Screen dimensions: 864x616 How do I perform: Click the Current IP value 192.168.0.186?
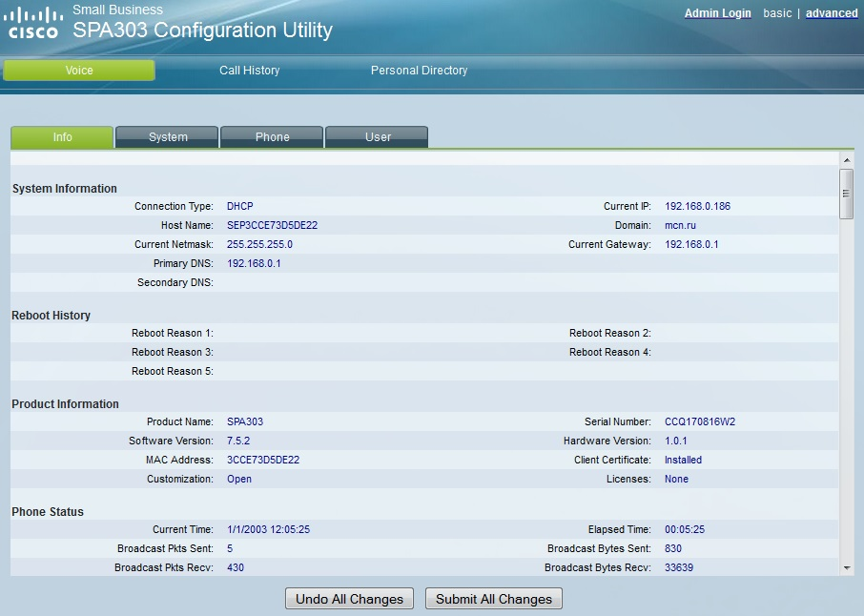point(698,206)
